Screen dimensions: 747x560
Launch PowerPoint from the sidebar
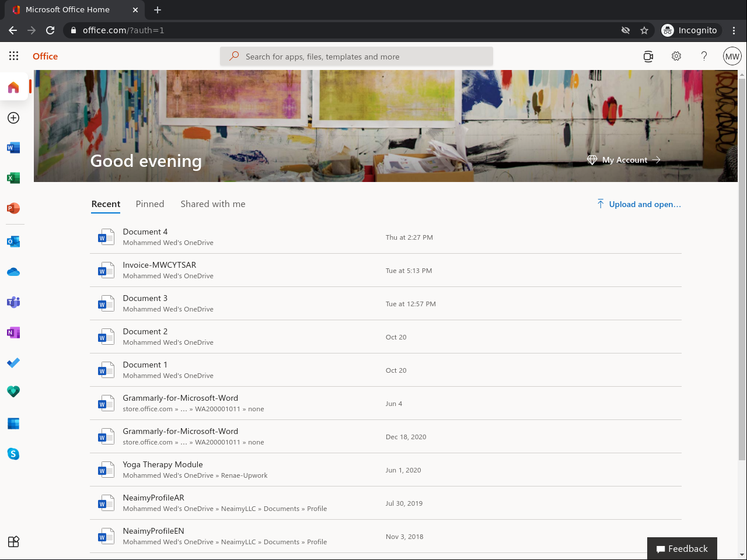tap(13, 208)
